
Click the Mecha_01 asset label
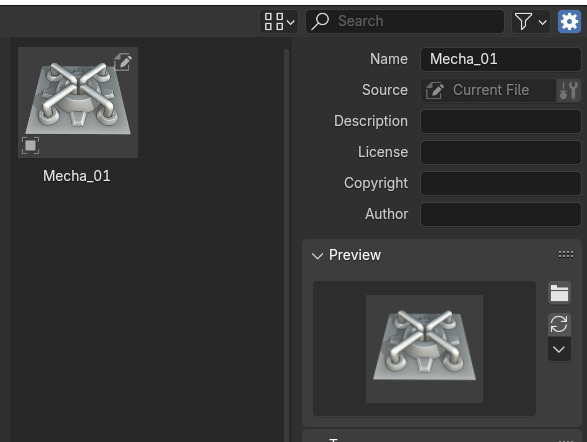pos(77,176)
